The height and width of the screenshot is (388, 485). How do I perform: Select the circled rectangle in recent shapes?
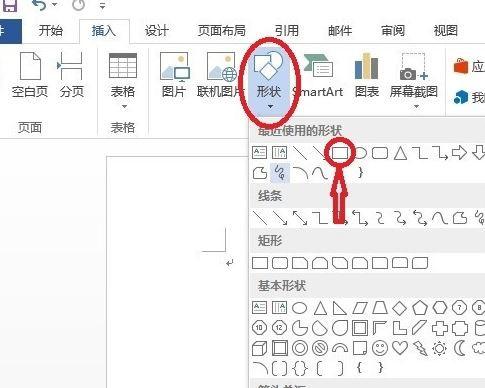(340, 153)
